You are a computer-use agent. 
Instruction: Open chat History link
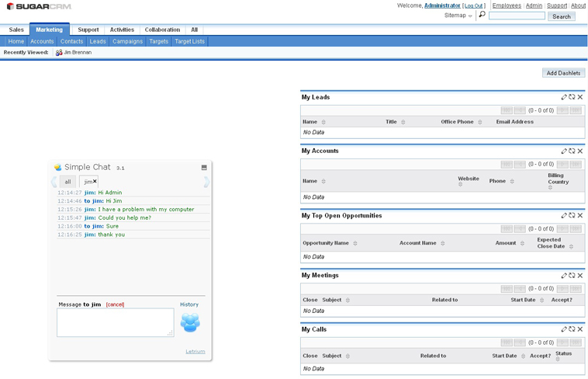click(189, 304)
